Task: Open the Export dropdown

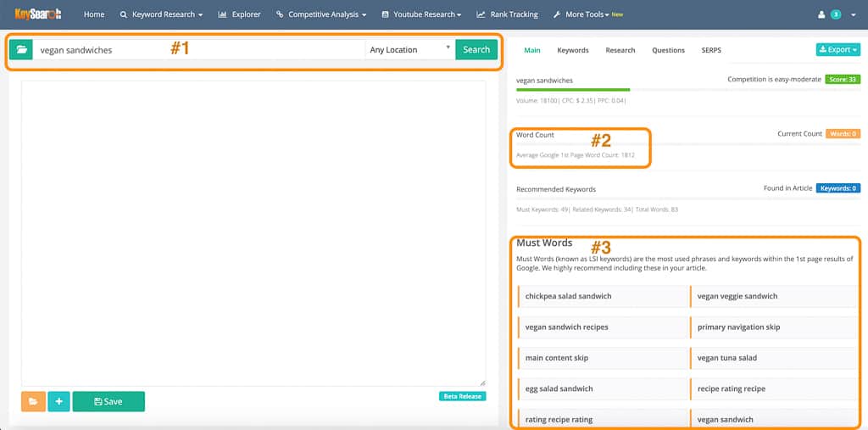Action: pyautogui.click(x=837, y=50)
